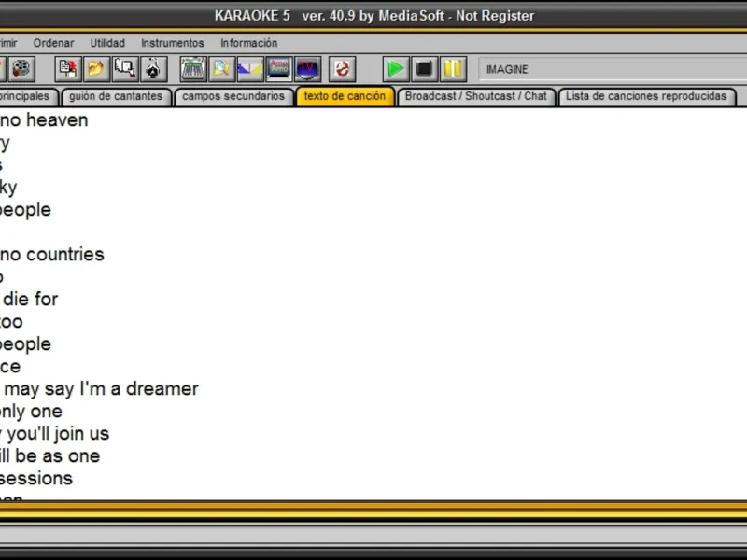Image resolution: width=747 pixels, height=560 pixels.
Task: Click the Amo Amo lyrics screen icon
Action: (x=279, y=69)
